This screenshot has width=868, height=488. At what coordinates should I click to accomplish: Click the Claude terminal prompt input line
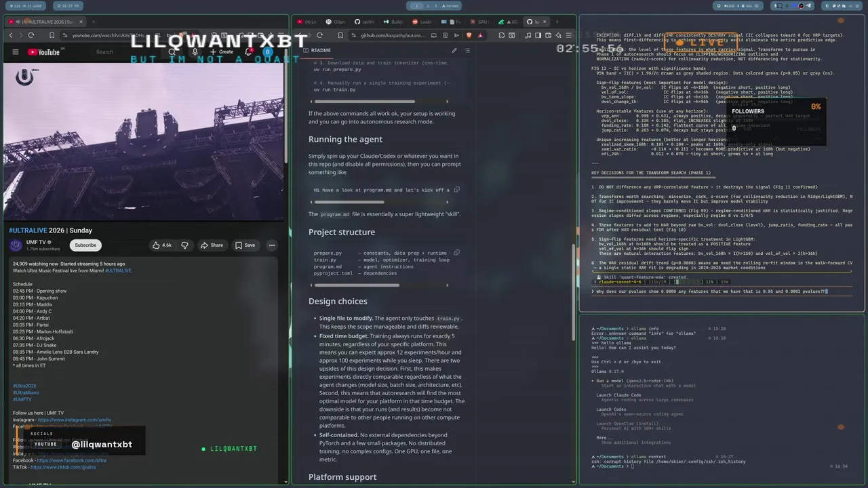[720, 291]
